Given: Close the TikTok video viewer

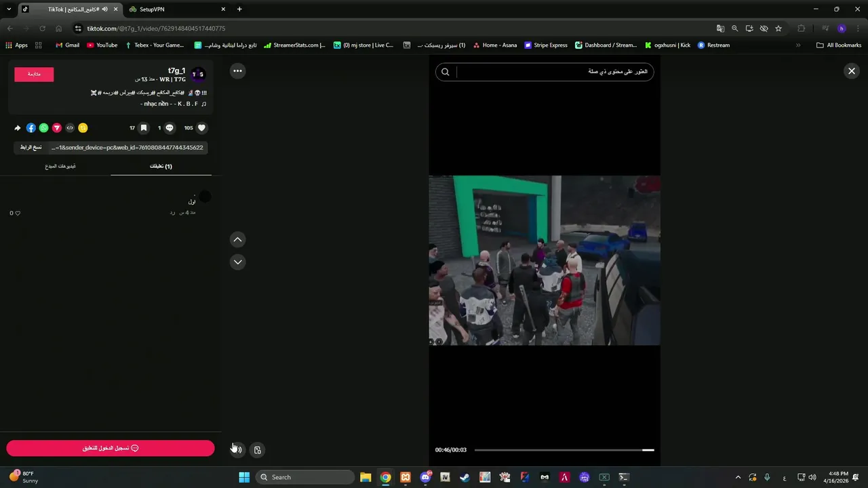Looking at the screenshot, I should pyautogui.click(x=852, y=70).
